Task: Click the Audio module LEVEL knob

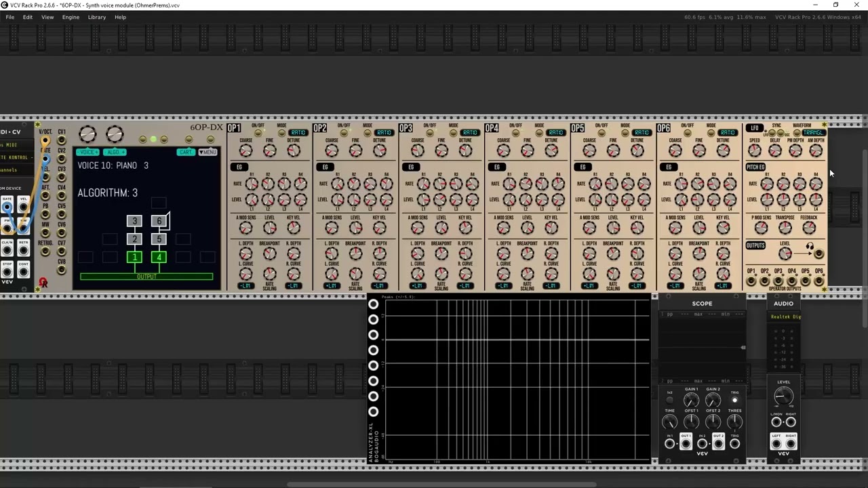Action: [783, 396]
